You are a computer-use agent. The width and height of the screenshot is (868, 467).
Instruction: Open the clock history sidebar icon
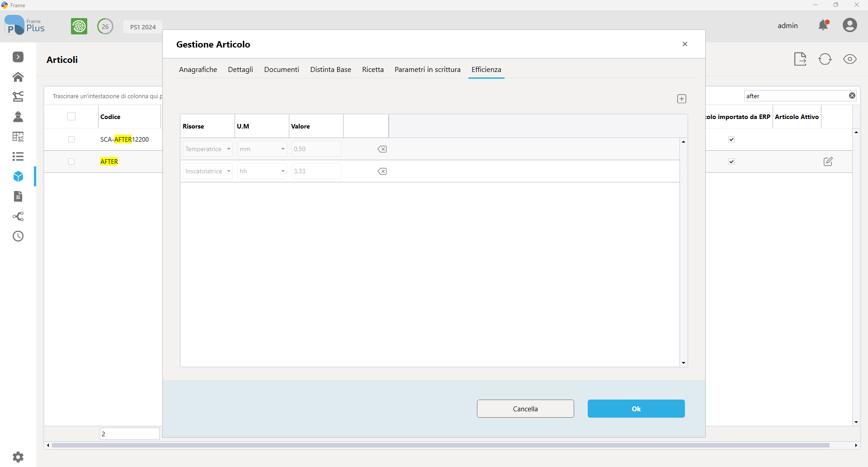coord(18,236)
